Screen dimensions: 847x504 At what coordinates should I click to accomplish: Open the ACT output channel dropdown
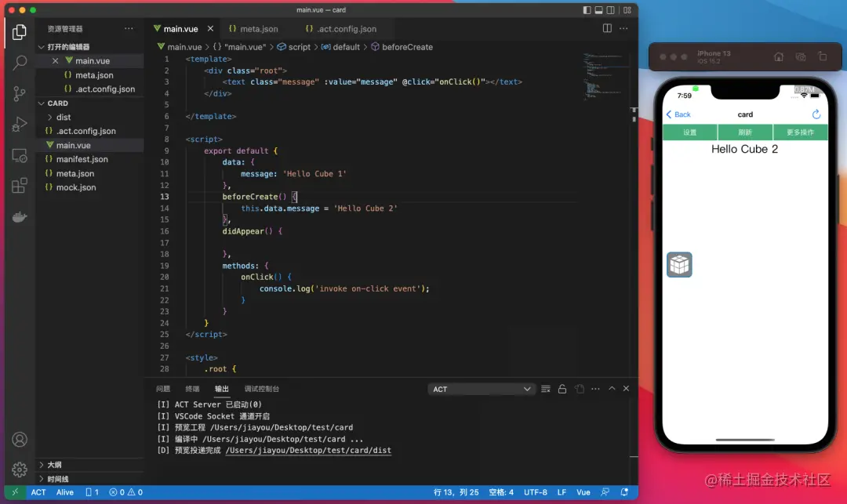(x=481, y=389)
